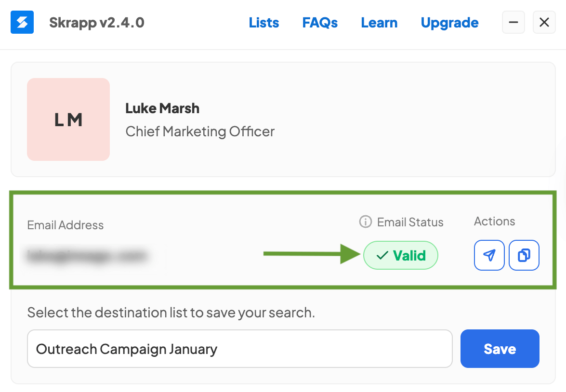Open the Lists navigation item
Image resolution: width=566 pixels, height=392 pixels.
point(264,22)
